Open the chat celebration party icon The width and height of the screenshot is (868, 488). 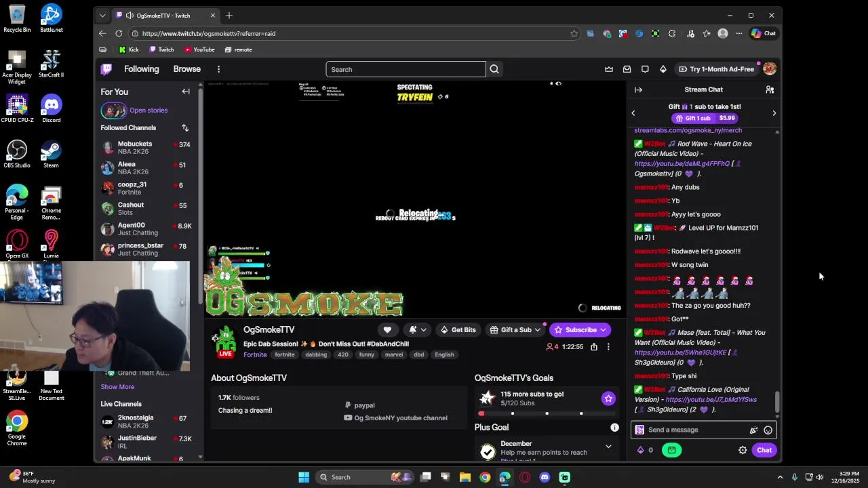(x=753, y=430)
